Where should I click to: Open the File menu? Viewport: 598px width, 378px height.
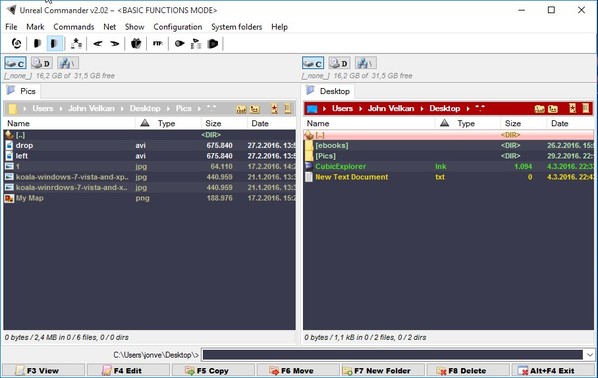point(11,27)
